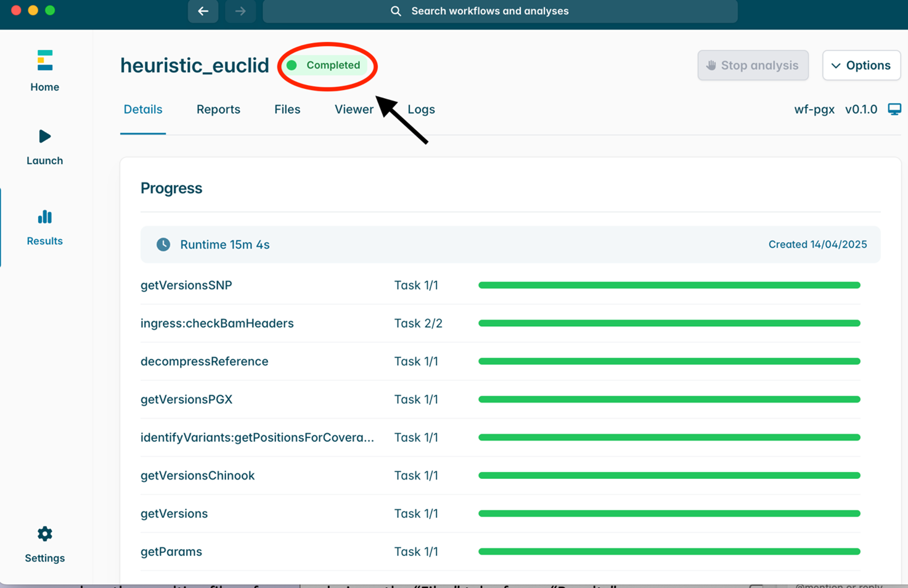Click Task 2/2 count for checkBamHeaders

point(419,323)
